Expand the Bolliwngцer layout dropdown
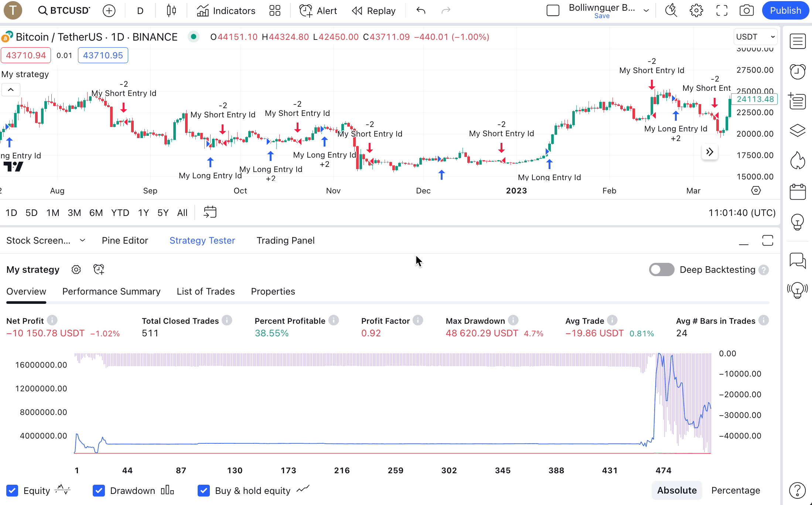 [646, 10]
